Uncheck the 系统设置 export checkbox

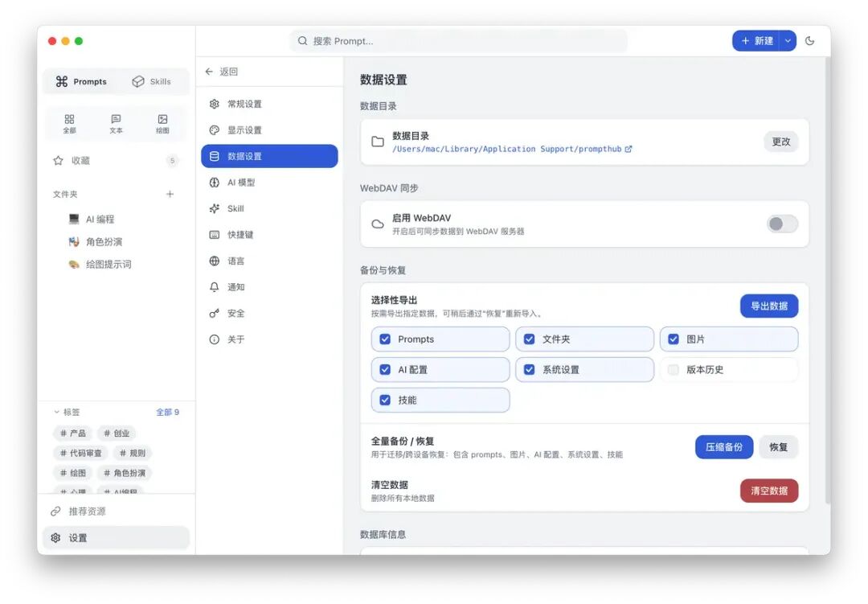click(529, 370)
